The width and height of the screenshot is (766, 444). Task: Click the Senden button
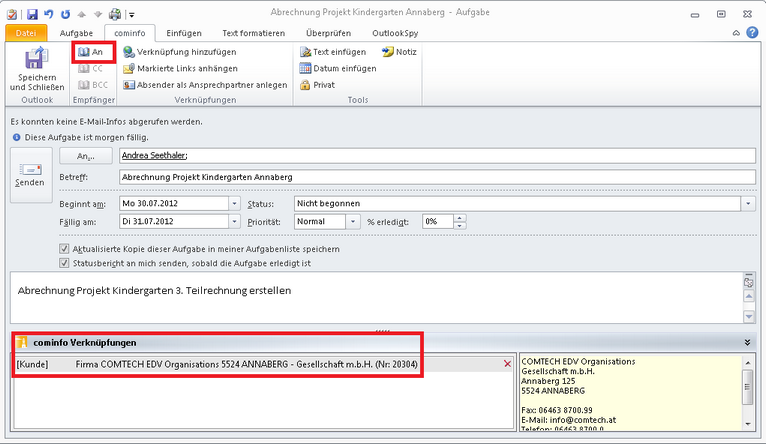point(29,175)
